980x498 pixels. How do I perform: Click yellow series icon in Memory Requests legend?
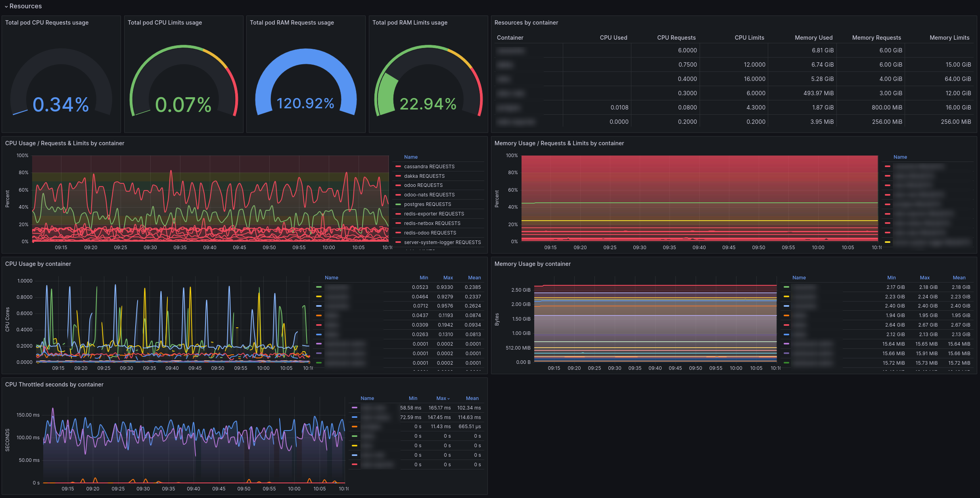887,242
